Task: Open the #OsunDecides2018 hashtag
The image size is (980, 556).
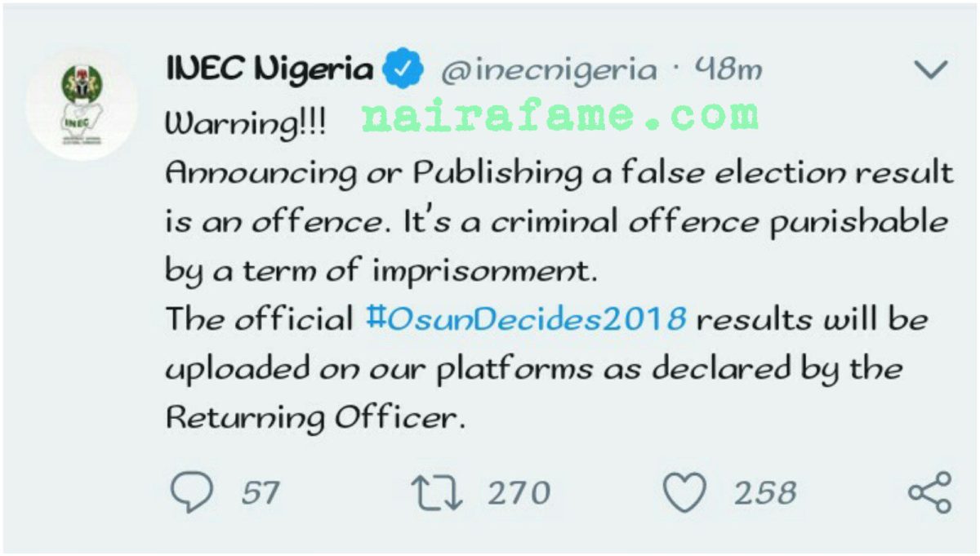Action: click(x=527, y=319)
